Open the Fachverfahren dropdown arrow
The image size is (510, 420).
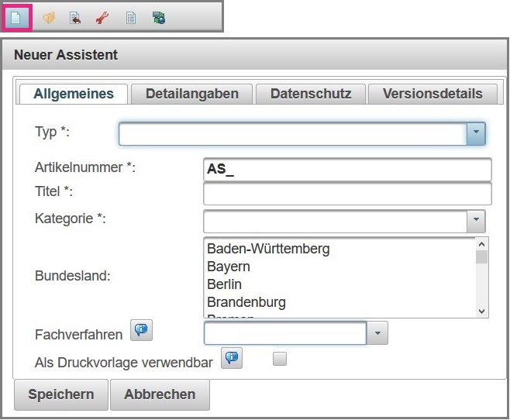[377, 333]
